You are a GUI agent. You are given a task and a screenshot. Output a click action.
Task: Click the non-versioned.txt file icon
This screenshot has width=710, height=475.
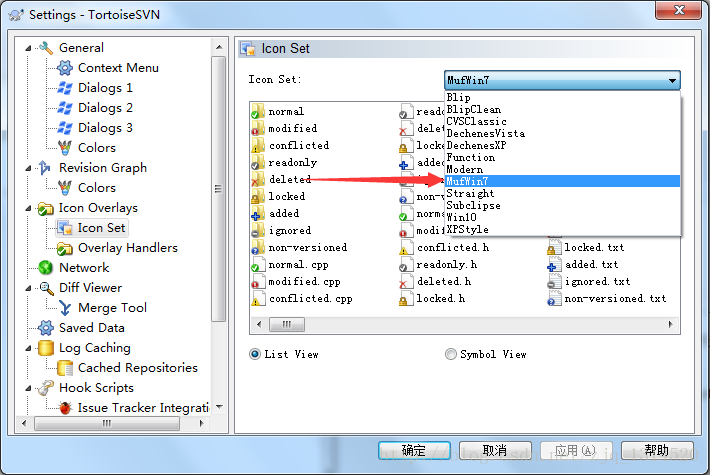554,298
